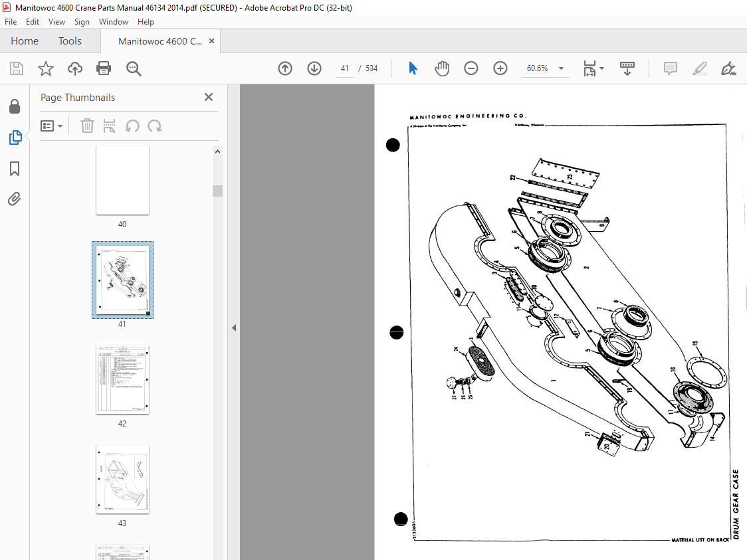Click the 60.6% zoom value field
The height and width of the screenshot is (560, 747).
pos(538,68)
